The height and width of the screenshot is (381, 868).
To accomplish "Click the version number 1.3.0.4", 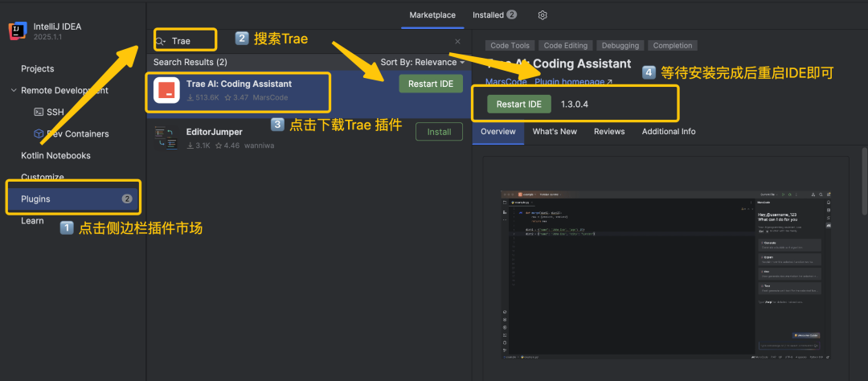I will [575, 104].
